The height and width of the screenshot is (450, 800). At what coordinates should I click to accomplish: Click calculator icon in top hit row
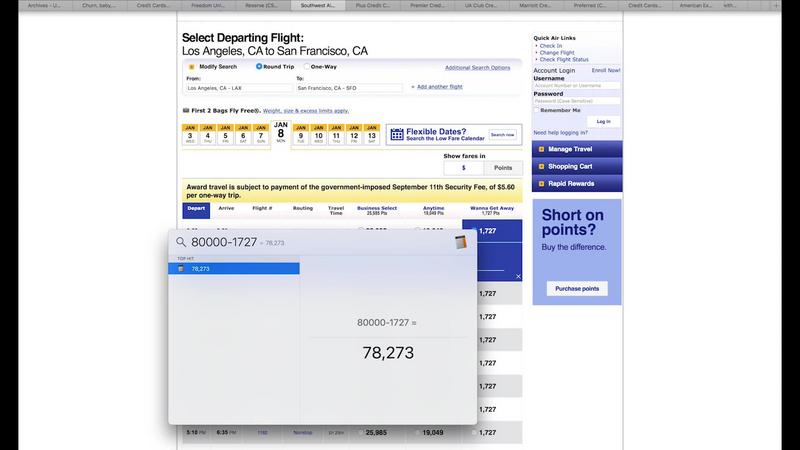pos(181,269)
